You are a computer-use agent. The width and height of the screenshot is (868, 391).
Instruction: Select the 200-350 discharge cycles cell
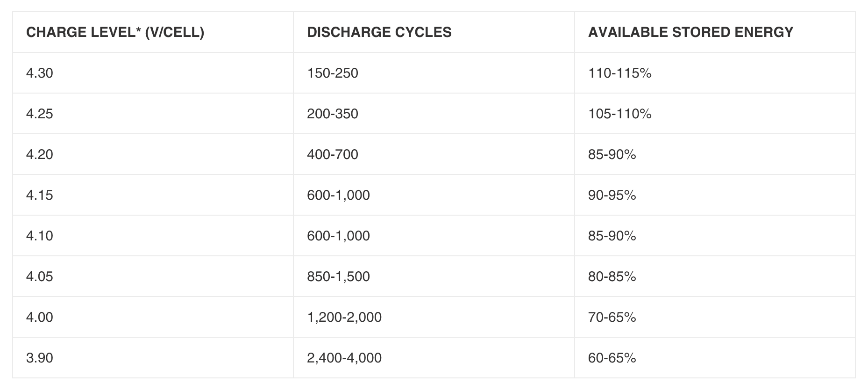pos(434,114)
